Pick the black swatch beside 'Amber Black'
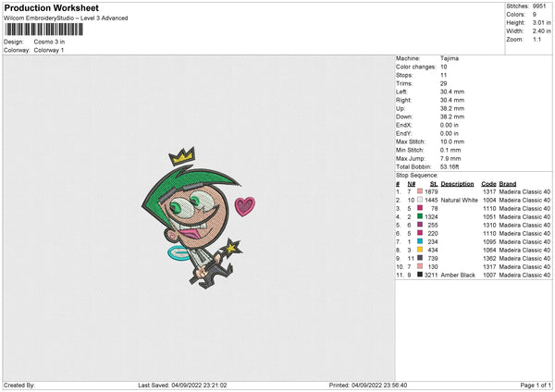Viewport: 555px width, 392px height. click(x=420, y=275)
